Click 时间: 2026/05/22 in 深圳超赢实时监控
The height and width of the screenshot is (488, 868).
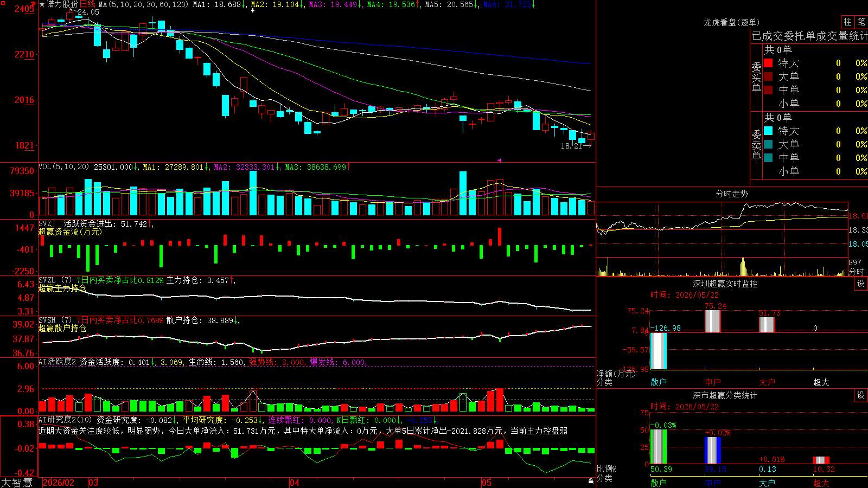click(x=685, y=295)
